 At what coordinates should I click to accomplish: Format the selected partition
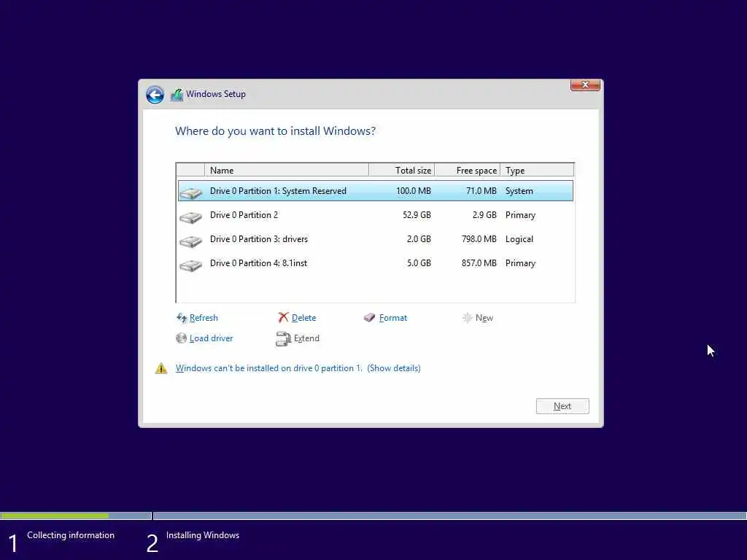(x=393, y=318)
